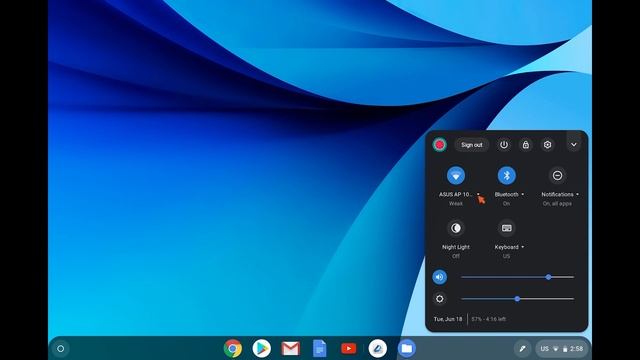Click the US input indicator in tray
Screen dimensions: 640x360
pos(544,349)
